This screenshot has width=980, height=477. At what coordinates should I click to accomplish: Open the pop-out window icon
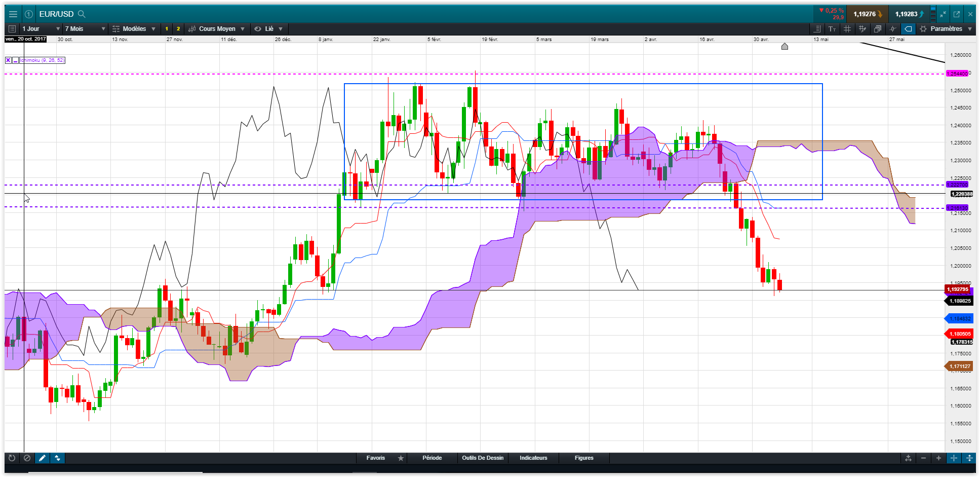tap(957, 14)
